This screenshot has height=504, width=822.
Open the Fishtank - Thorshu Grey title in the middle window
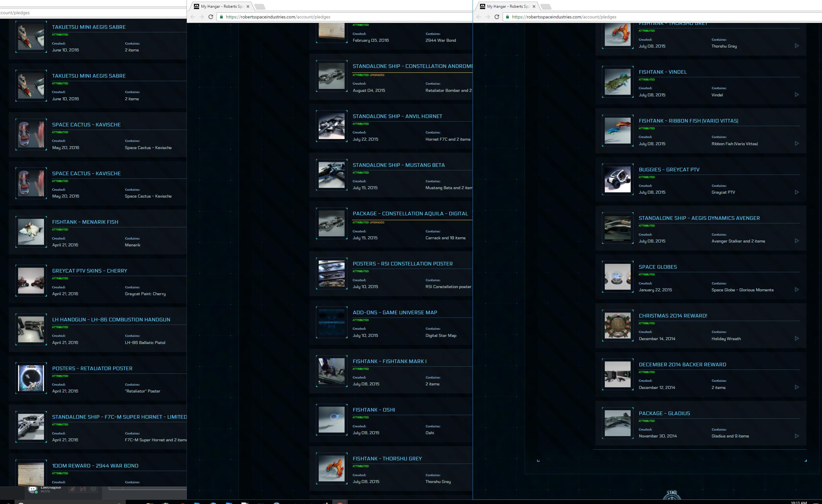[387, 459]
